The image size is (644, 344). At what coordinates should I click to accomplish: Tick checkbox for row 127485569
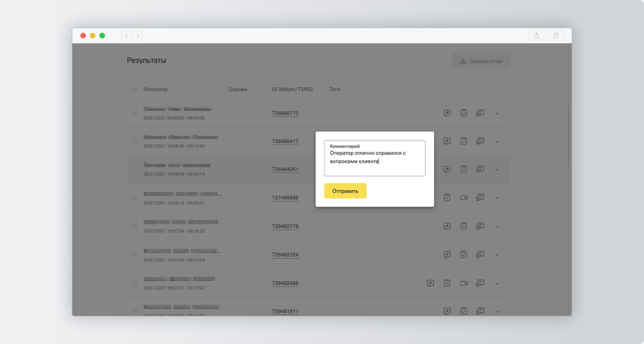[135, 198]
